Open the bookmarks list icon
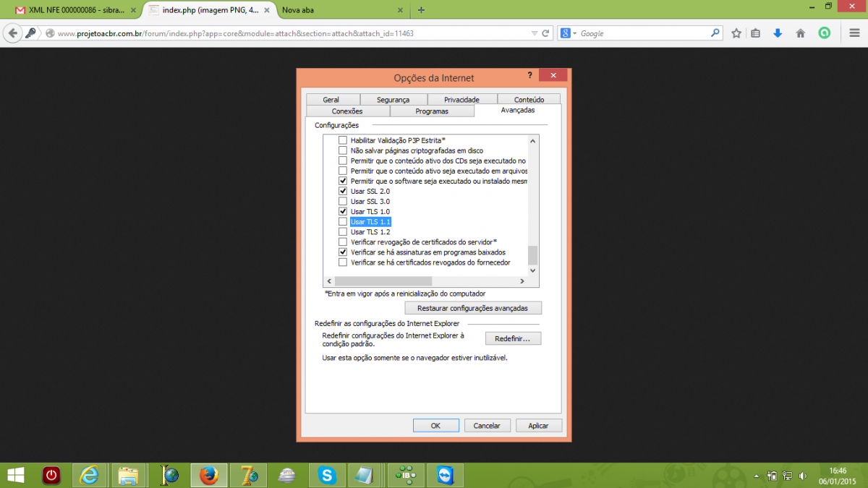The height and width of the screenshot is (488, 868). (x=755, y=33)
